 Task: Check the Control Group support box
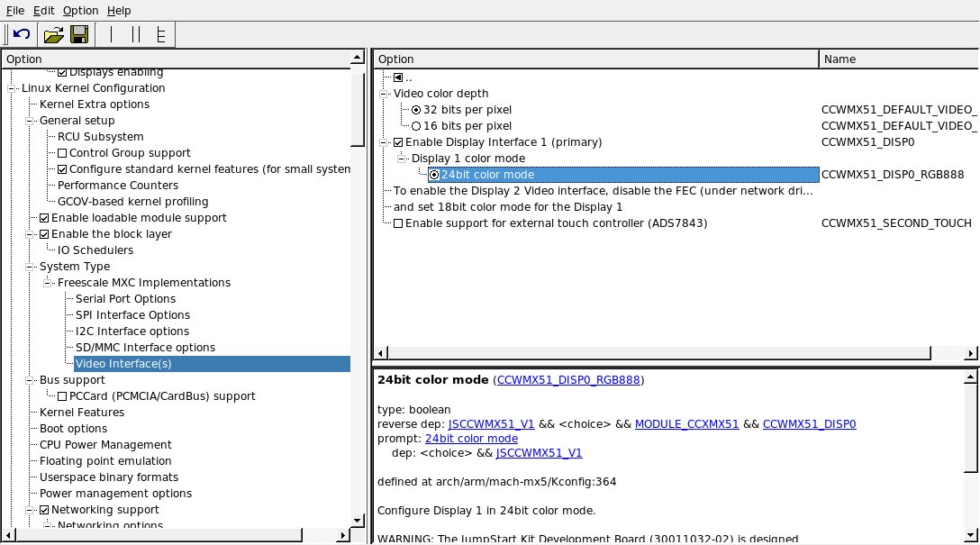[62, 153]
